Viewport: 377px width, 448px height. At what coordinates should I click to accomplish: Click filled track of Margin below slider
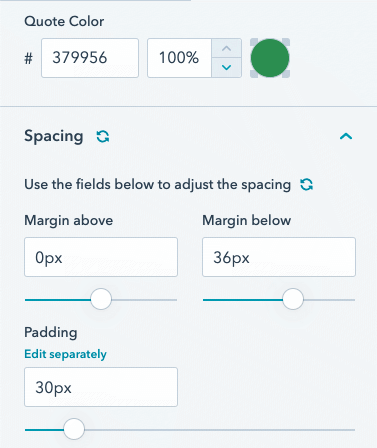pyautogui.click(x=243, y=300)
